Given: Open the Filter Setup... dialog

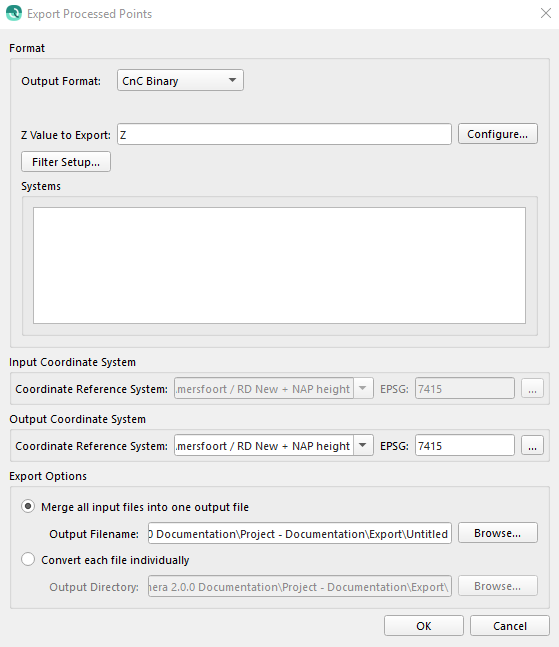Looking at the screenshot, I should [66, 162].
